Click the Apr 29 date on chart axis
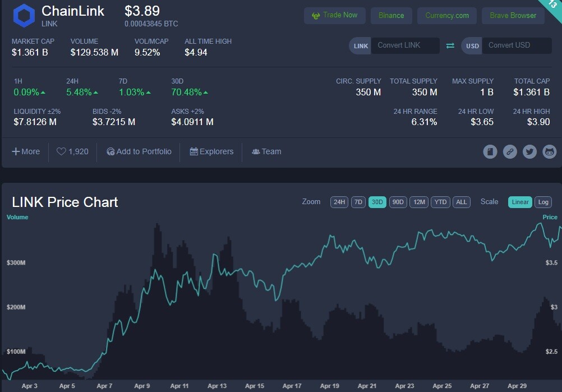Viewport: 562px width, 392px height. coord(517,386)
